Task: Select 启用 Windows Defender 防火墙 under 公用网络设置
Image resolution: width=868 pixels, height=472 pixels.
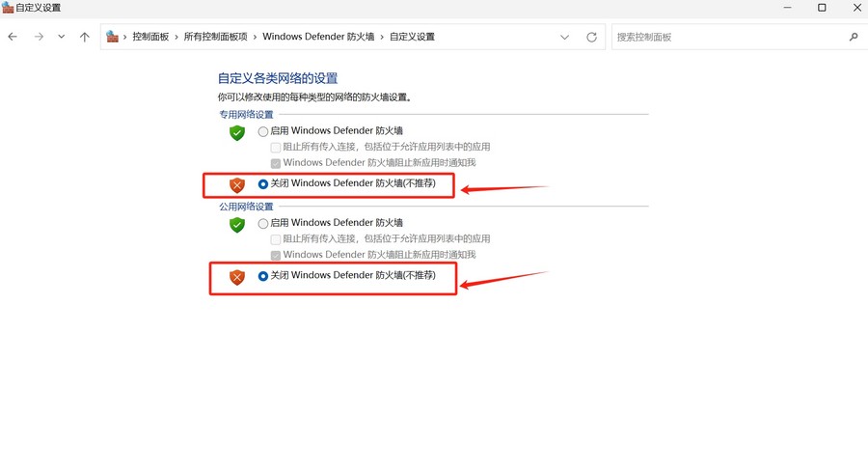Action: (x=263, y=223)
